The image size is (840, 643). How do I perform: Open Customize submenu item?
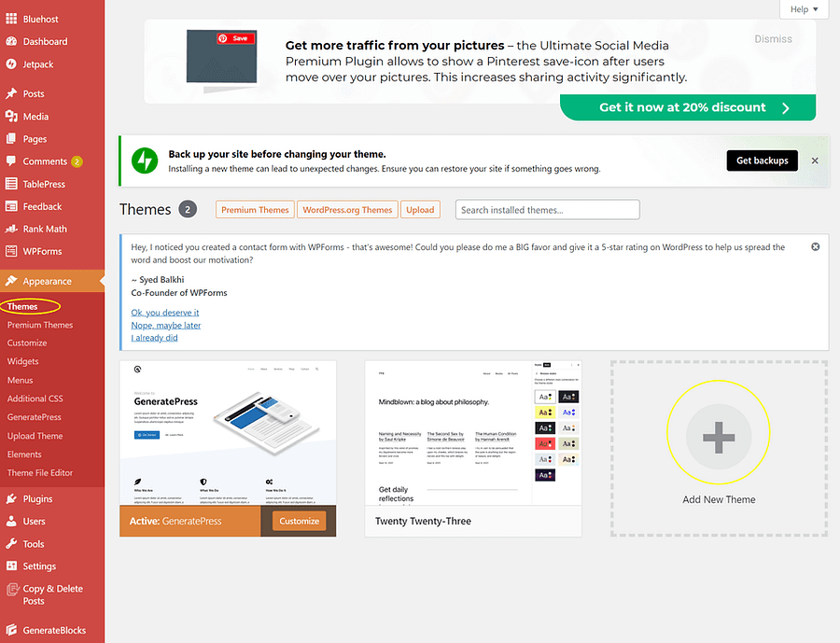click(x=27, y=342)
